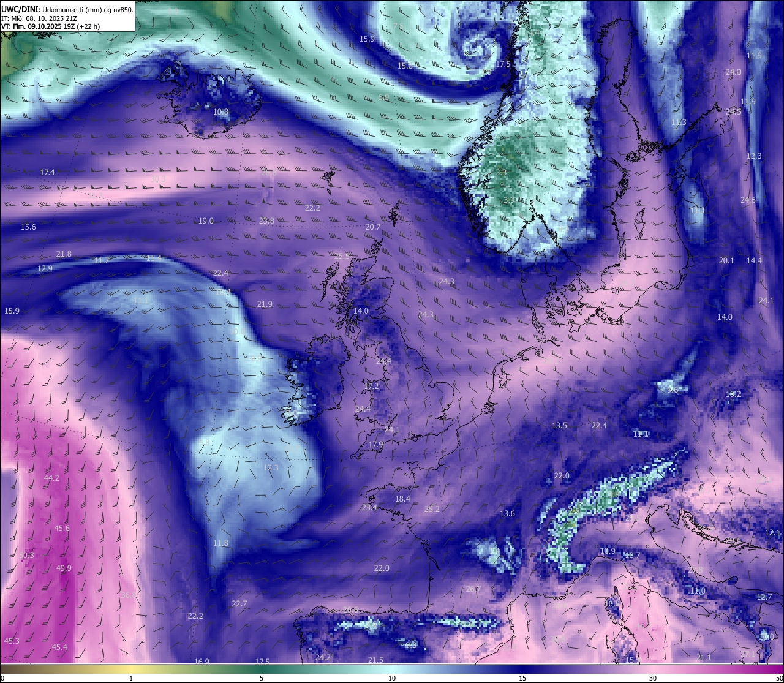Click the 21.5 value at the bottom edge
Viewport: 784px width, 683px height.
point(375,660)
